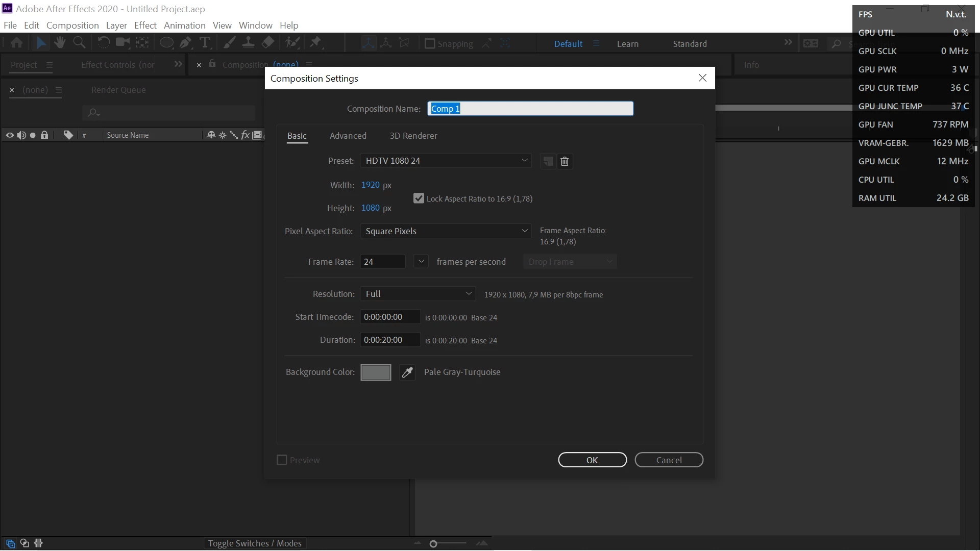Expand the Resolution dropdown showing Full
Image resolution: width=980 pixels, height=551 pixels.
(x=418, y=294)
